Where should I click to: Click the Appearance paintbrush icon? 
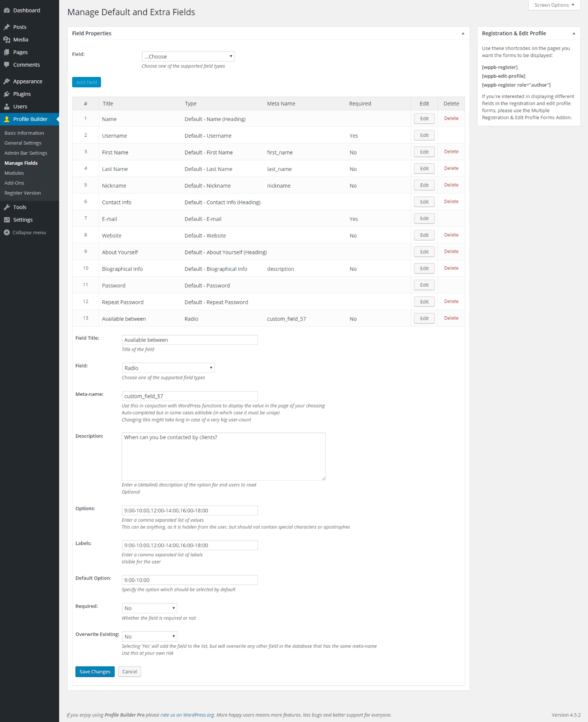7,81
